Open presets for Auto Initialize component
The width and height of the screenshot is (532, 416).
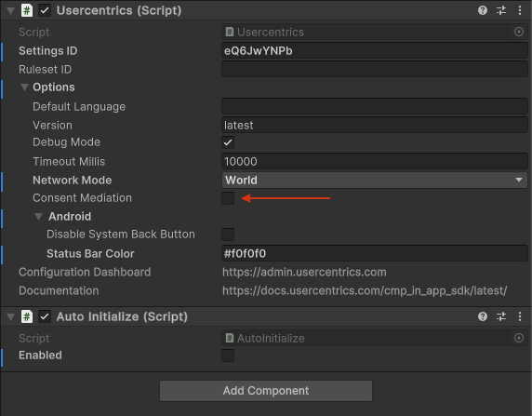coord(501,316)
